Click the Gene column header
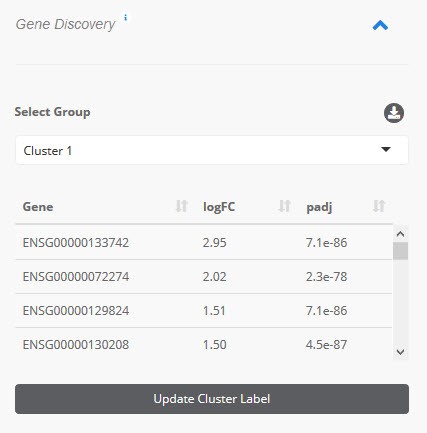 (x=38, y=207)
